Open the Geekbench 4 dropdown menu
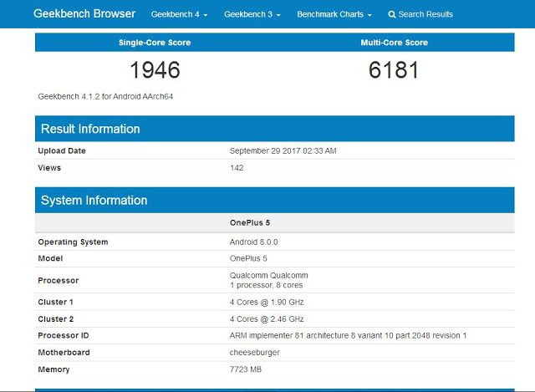This screenshot has width=535, height=392. click(179, 14)
